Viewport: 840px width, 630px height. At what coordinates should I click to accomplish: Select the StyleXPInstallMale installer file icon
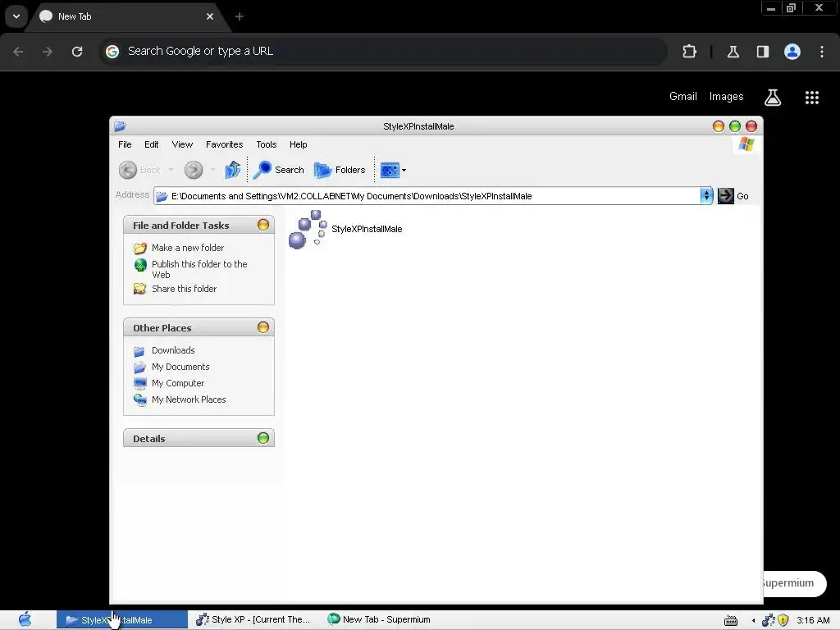coord(308,230)
